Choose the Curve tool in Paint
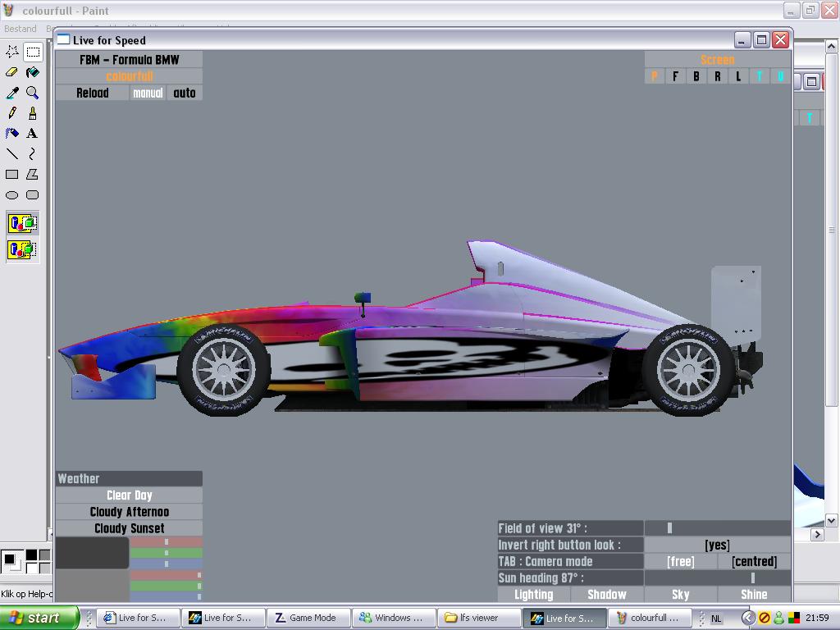This screenshot has width=840, height=630. pos(33,153)
